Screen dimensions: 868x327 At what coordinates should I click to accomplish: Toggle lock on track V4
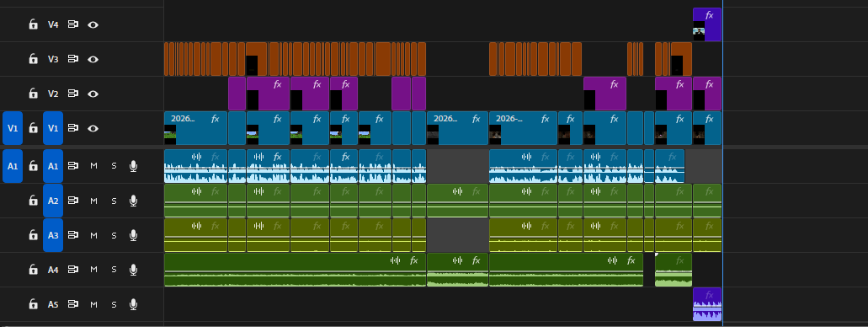pyautogui.click(x=33, y=24)
